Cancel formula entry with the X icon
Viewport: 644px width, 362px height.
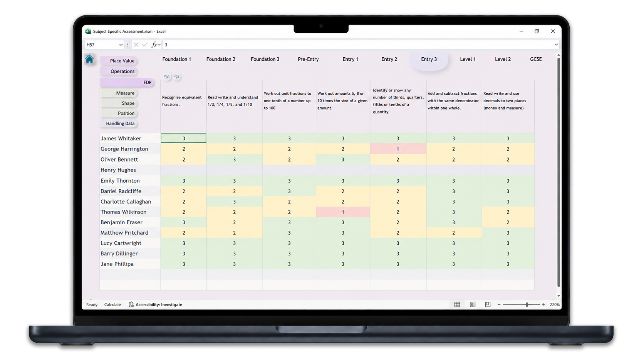136,45
